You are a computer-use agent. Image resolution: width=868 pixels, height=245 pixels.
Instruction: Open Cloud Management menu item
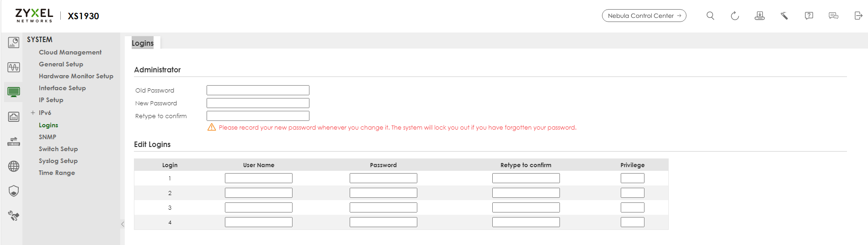click(x=70, y=52)
